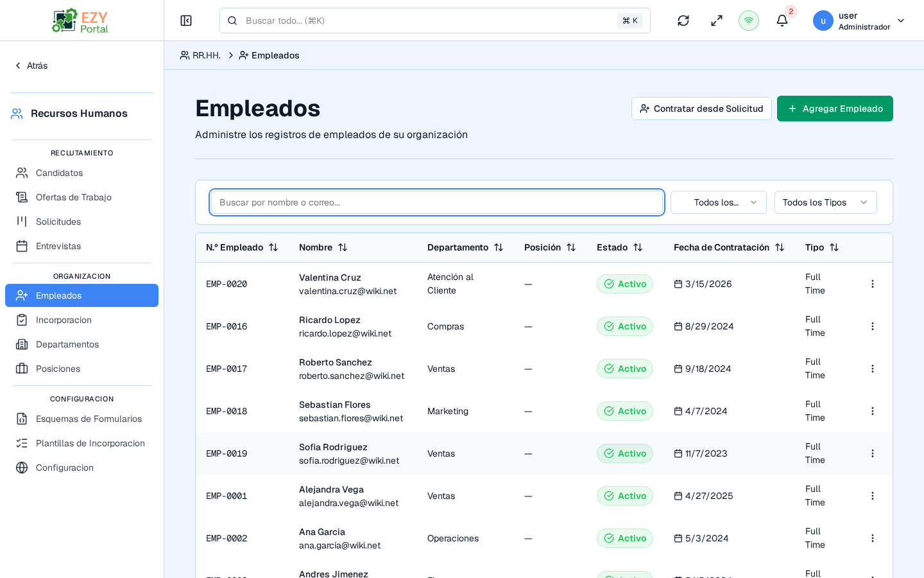Click name Alejandra Vega
This screenshot has width=924, height=578.
click(x=331, y=489)
